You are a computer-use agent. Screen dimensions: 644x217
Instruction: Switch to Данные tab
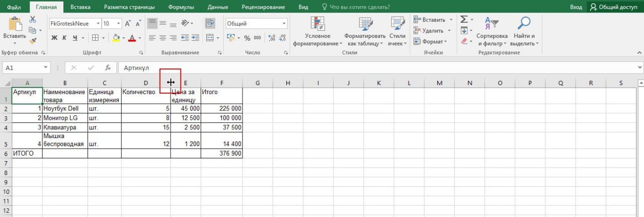point(217,7)
